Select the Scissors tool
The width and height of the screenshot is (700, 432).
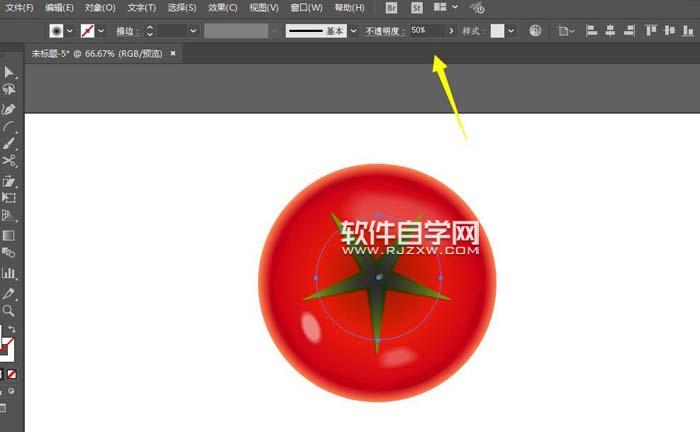point(8,161)
